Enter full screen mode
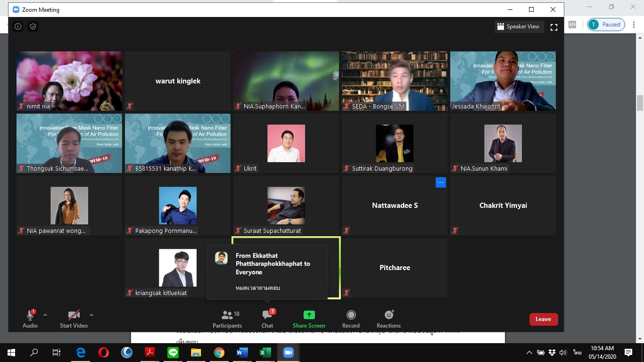 pyautogui.click(x=554, y=27)
